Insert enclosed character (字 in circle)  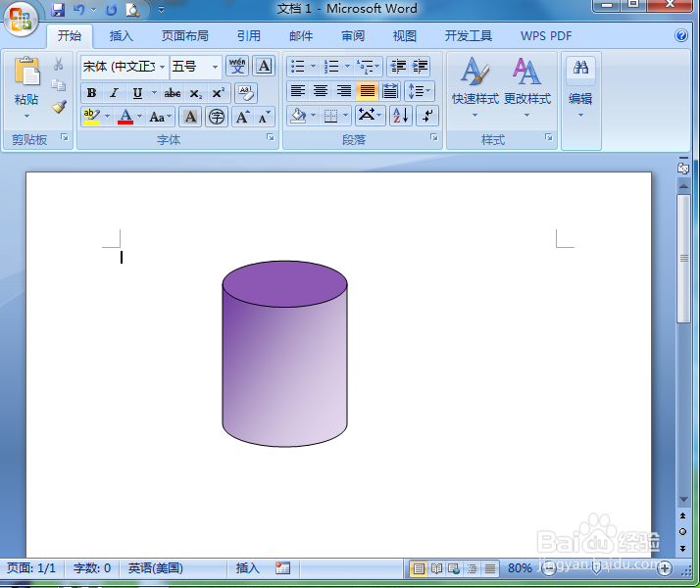[217, 117]
